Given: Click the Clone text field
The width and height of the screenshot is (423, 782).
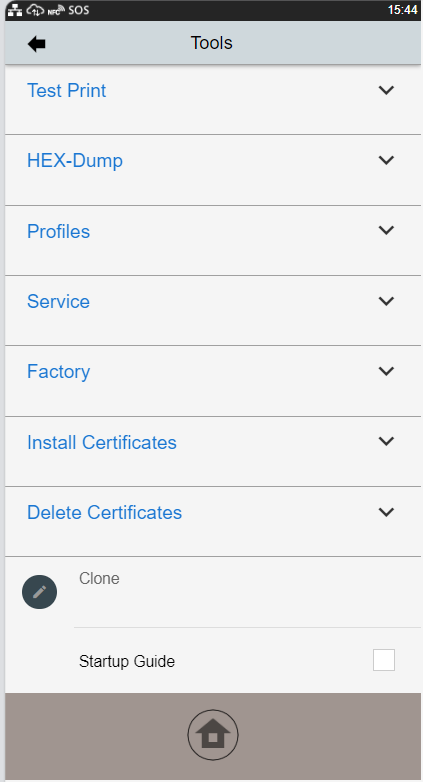Looking at the screenshot, I should 247,592.
